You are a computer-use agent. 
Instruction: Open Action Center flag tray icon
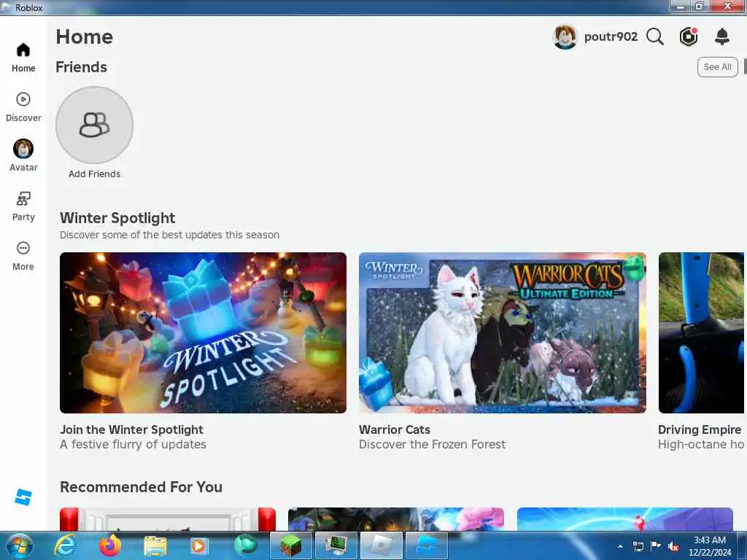pos(656,545)
